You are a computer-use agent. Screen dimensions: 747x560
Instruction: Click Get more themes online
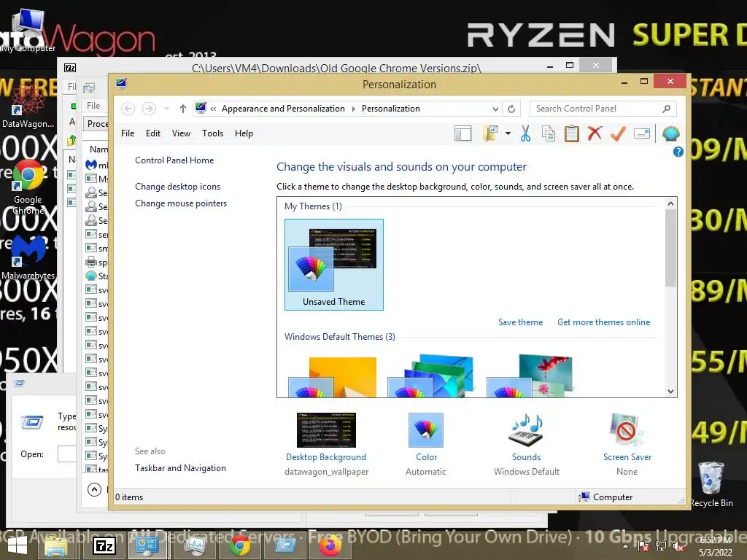(x=603, y=322)
